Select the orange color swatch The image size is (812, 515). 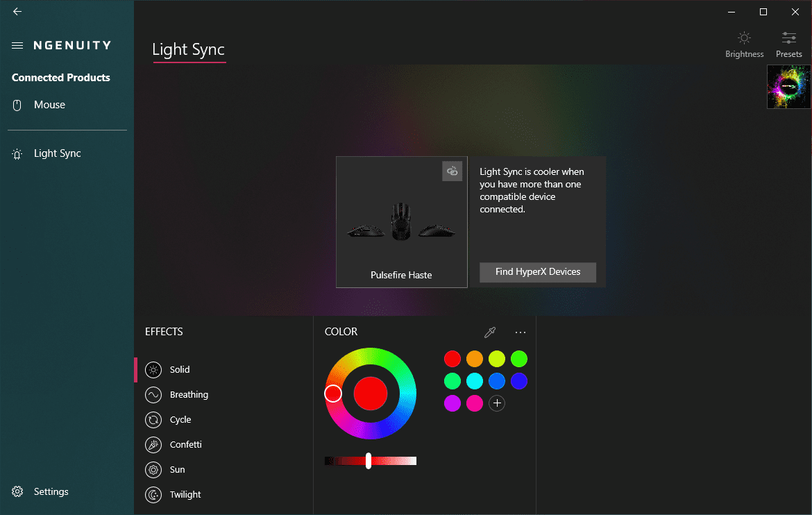tap(474, 359)
